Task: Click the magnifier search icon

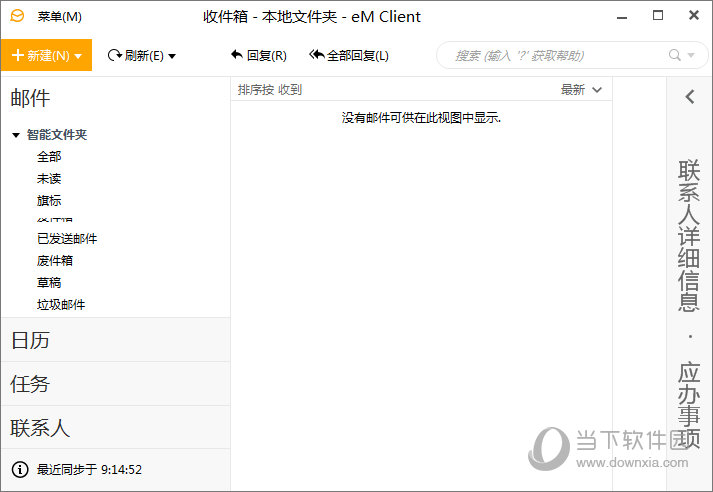Action: point(675,55)
